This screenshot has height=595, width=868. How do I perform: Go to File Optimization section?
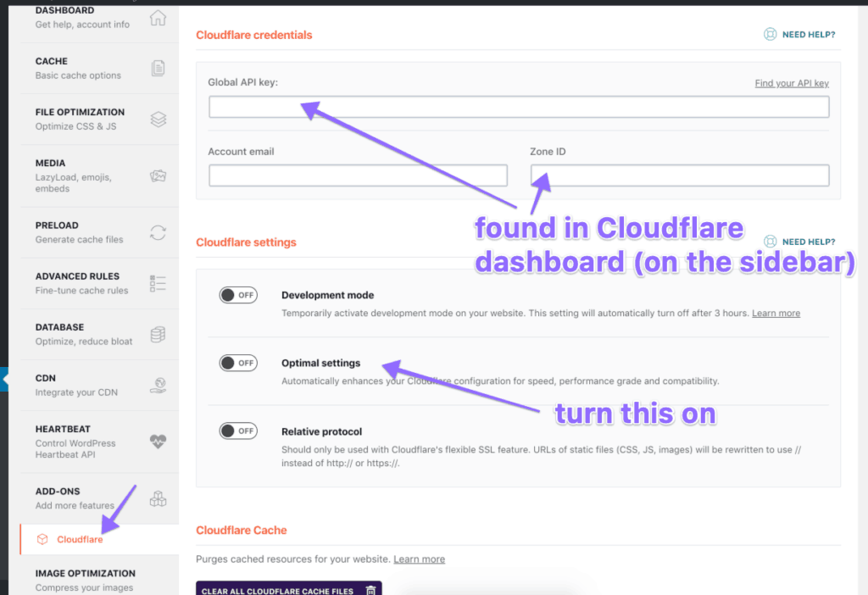(99, 119)
